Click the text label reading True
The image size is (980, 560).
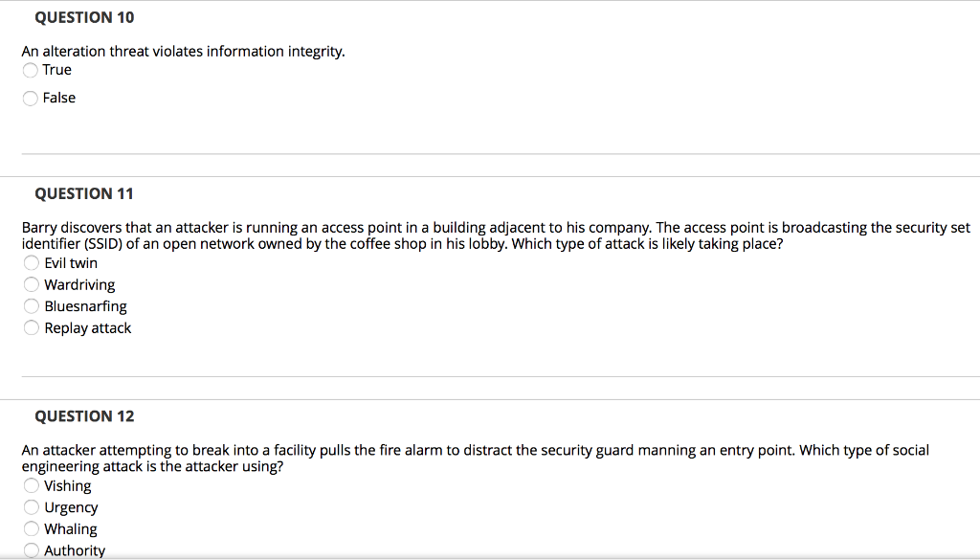pyautogui.click(x=57, y=69)
